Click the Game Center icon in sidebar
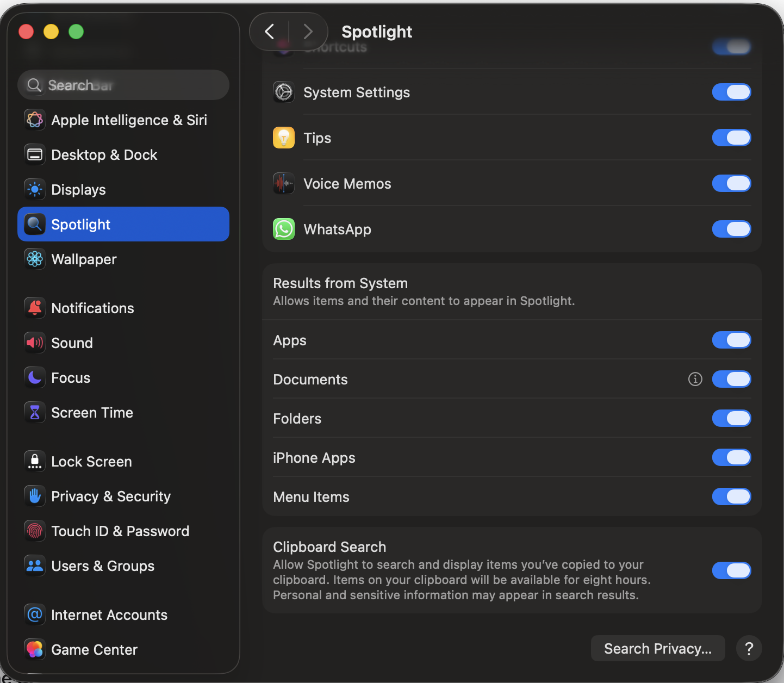The width and height of the screenshot is (784, 683). pyautogui.click(x=35, y=649)
